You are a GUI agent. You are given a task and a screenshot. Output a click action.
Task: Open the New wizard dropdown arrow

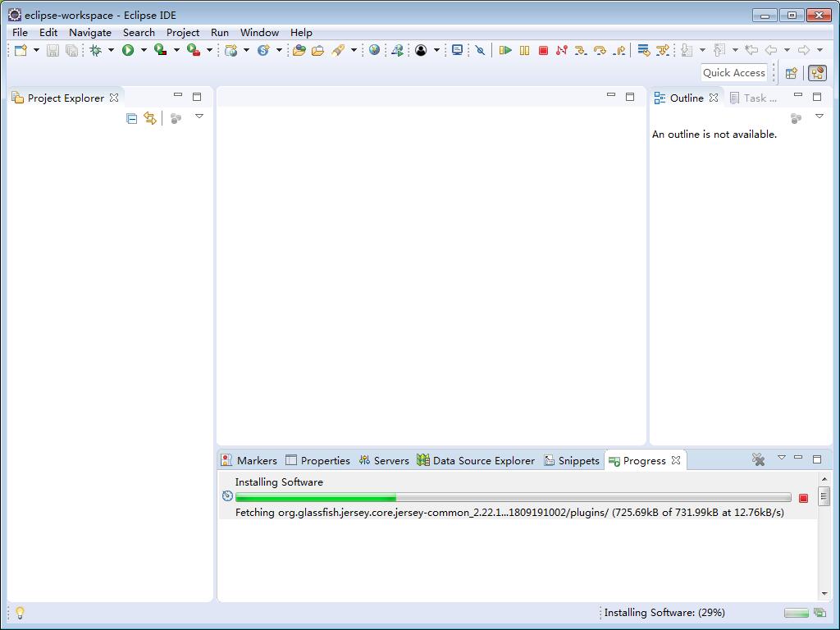click(36, 50)
